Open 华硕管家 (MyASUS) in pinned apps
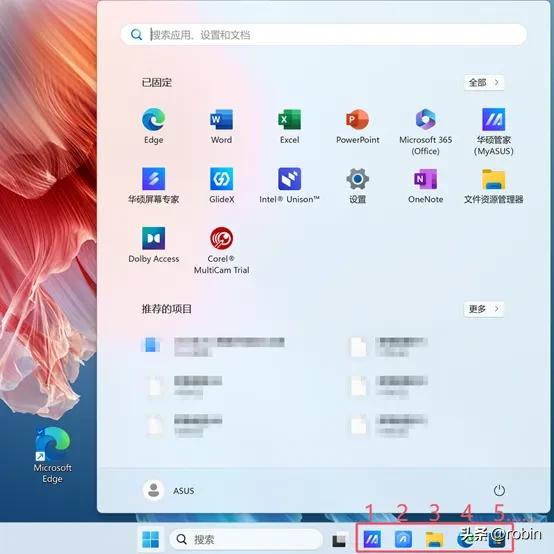The image size is (554, 554). point(494,131)
